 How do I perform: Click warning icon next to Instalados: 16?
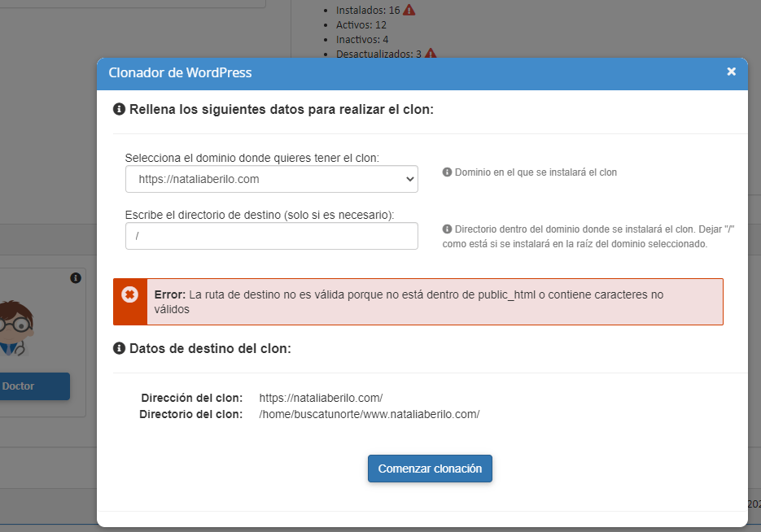pyautogui.click(x=409, y=10)
